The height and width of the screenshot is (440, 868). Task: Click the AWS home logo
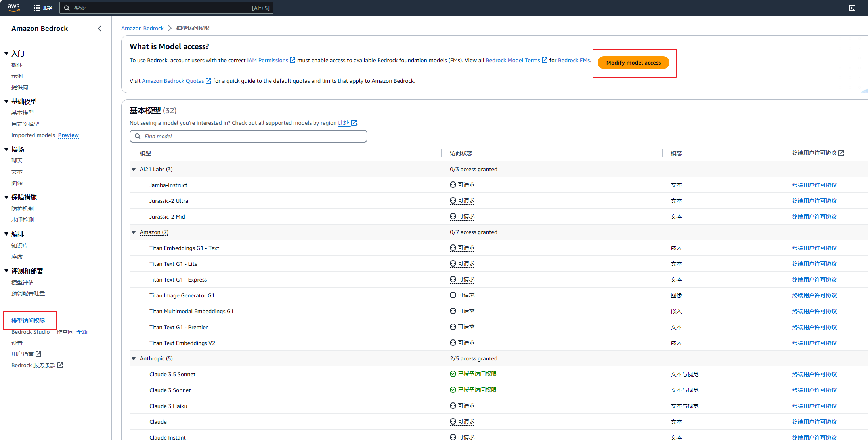(13, 8)
